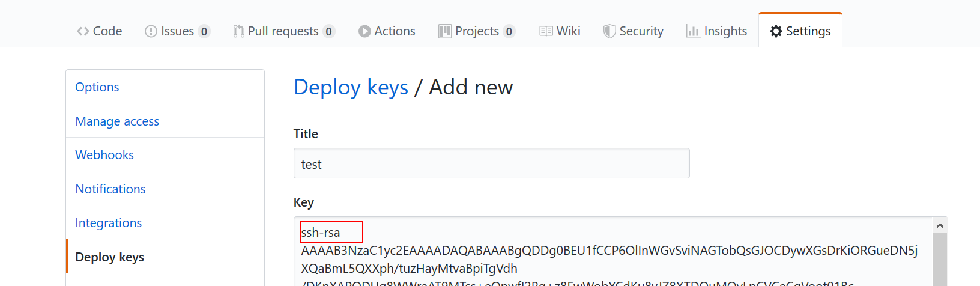Click the Settings gear icon
The height and width of the screenshot is (286, 980).
tap(776, 31)
